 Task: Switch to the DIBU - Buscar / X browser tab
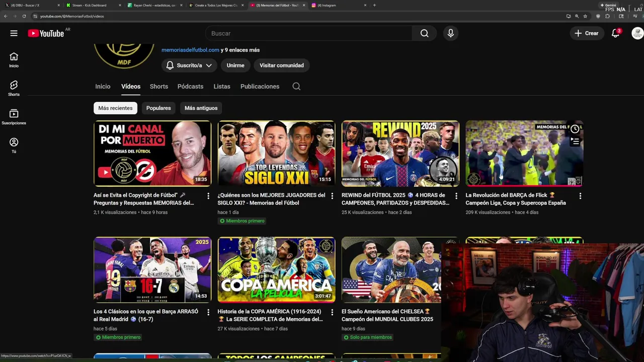click(x=31, y=5)
